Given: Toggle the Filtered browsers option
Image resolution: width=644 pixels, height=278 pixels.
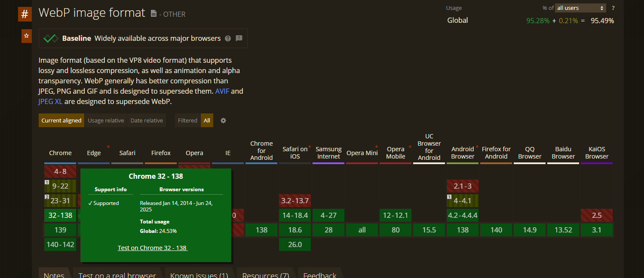Looking at the screenshot, I should tap(188, 120).
